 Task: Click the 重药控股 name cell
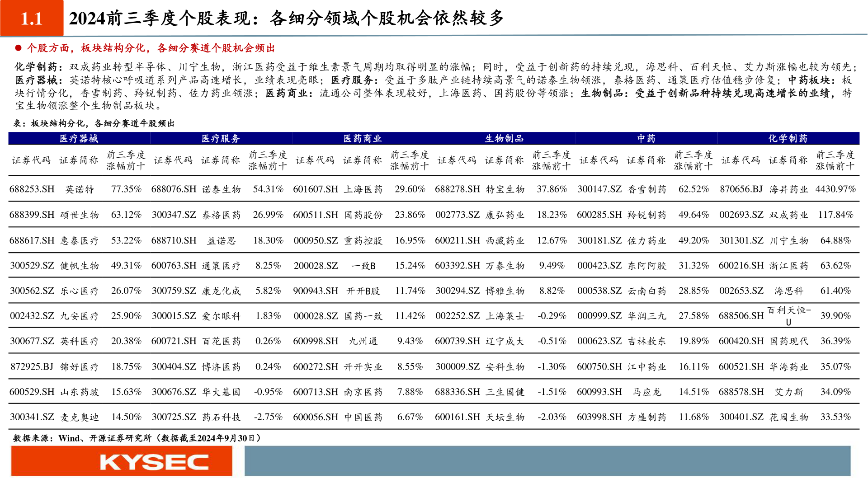click(x=363, y=241)
